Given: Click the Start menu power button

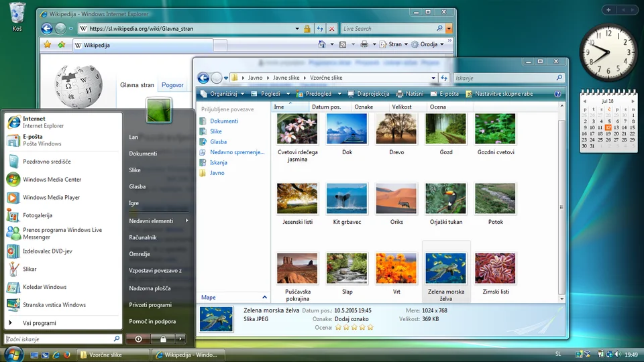Looking at the screenshot, I should [x=138, y=339].
